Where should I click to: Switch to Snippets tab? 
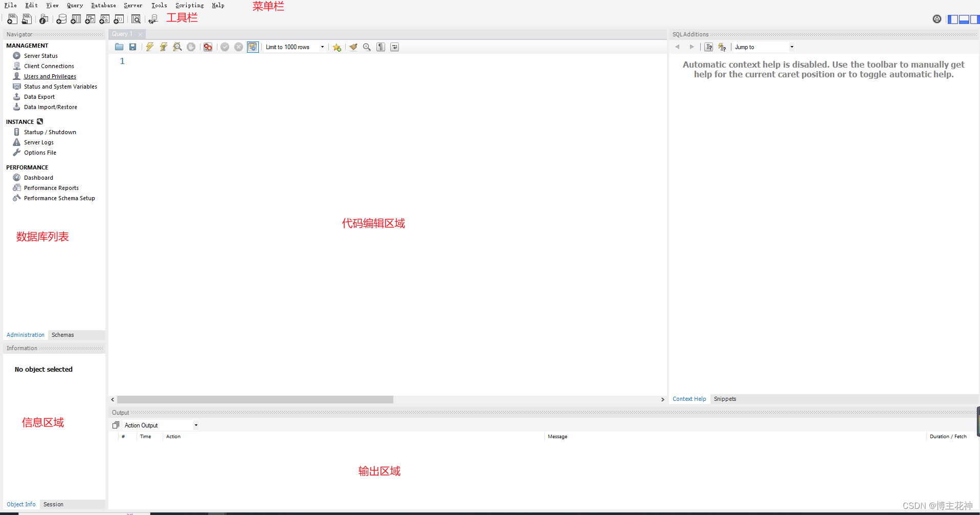[x=725, y=399]
